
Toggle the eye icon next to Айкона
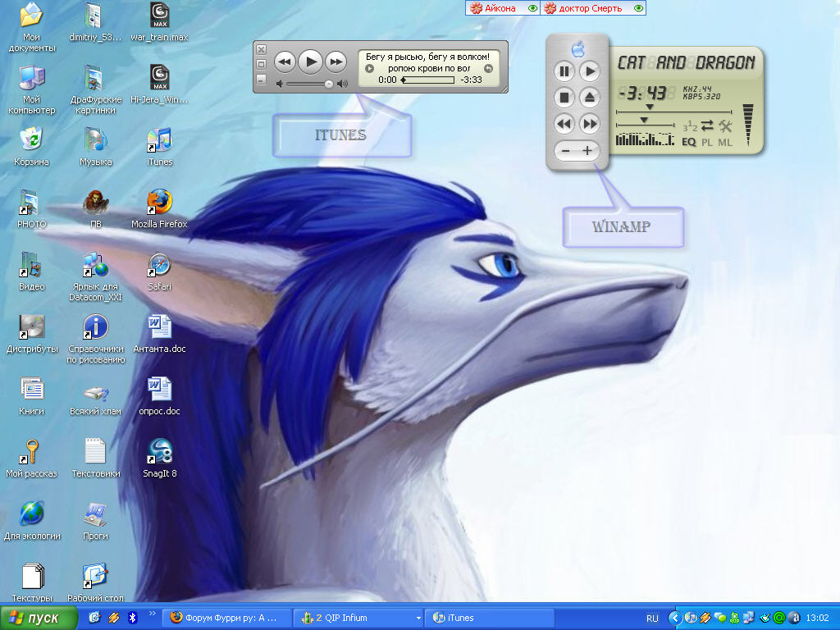click(x=532, y=8)
